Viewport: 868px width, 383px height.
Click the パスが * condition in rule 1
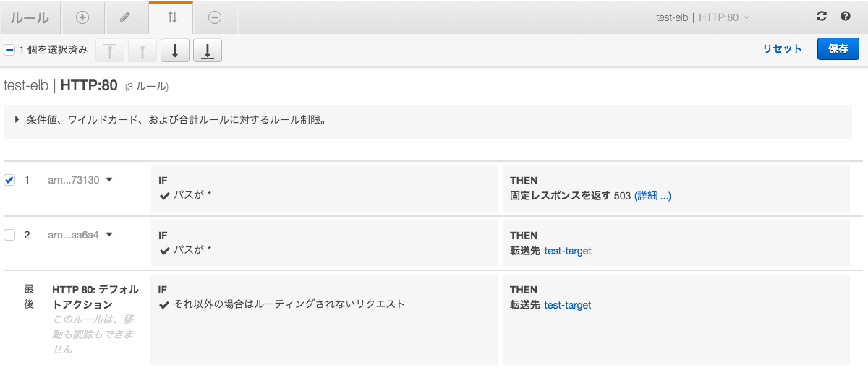pos(192,196)
